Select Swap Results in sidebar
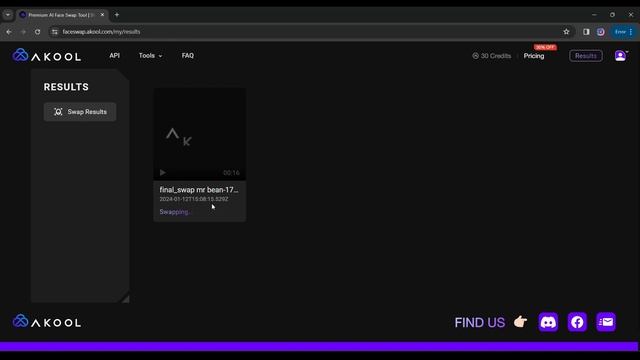 tap(80, 112)
